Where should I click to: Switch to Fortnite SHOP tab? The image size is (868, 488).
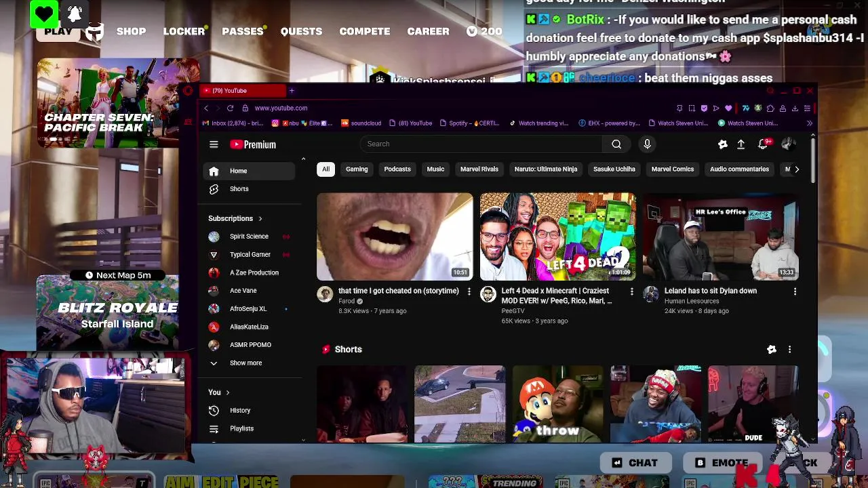pos(131,31)
